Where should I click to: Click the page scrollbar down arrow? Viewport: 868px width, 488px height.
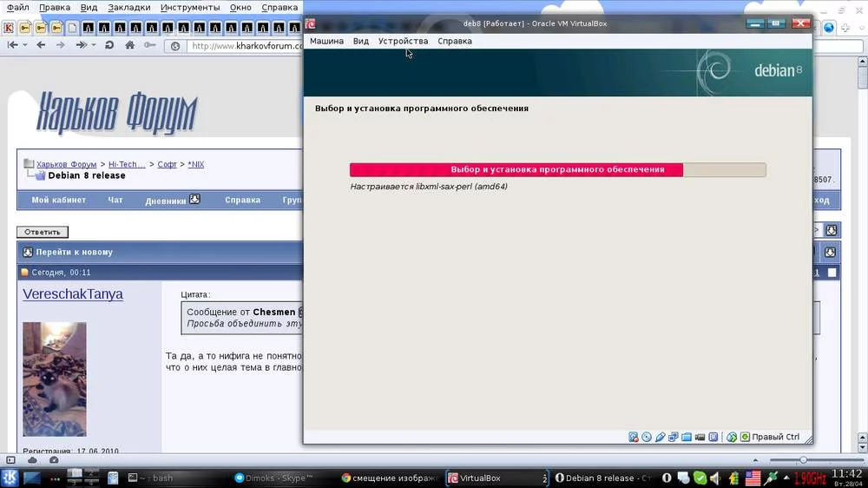click(862, 447)
